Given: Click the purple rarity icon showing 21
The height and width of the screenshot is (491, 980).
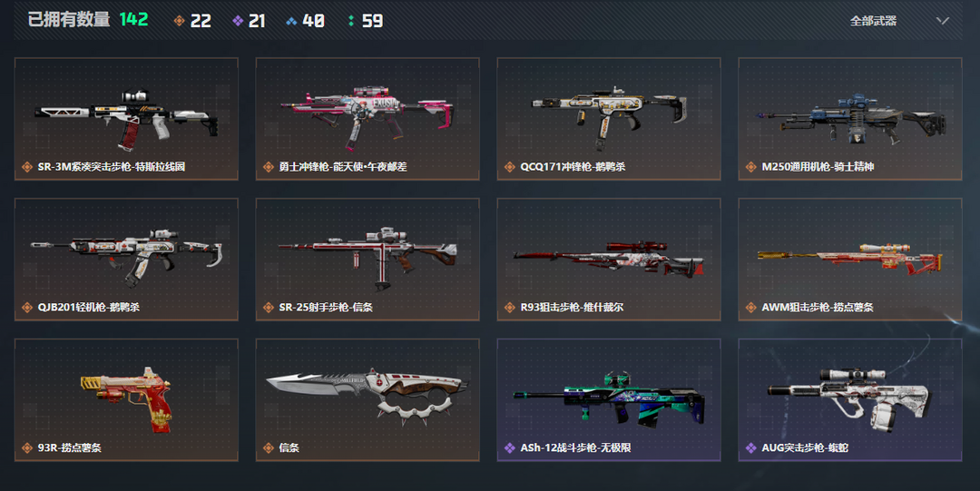Looking at the screenshot, I should (x=238, y=21).
